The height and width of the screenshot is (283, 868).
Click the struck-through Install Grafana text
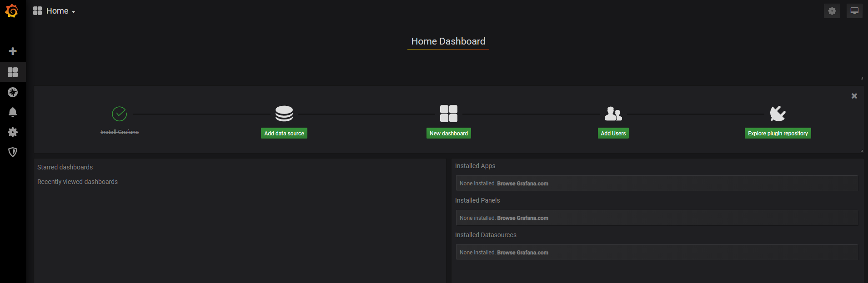pyautogui.click(x=120, y=132)
